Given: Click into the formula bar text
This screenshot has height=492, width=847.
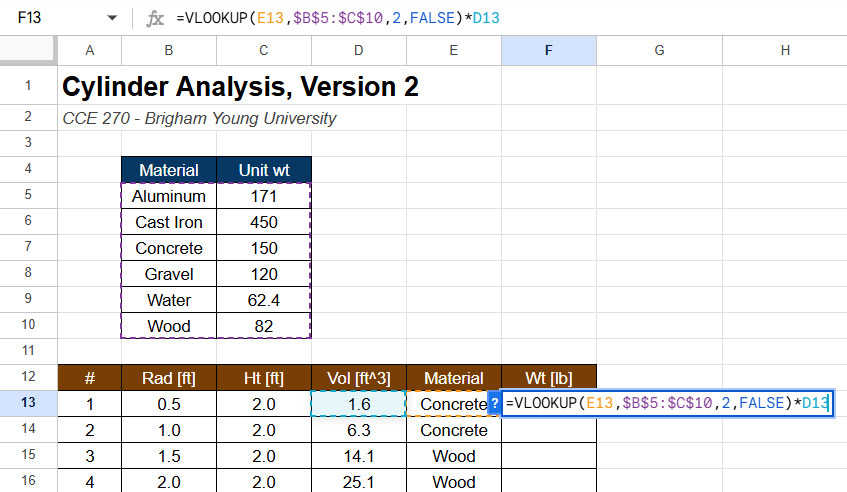Looking at the screenshot, I should [338, 18].
